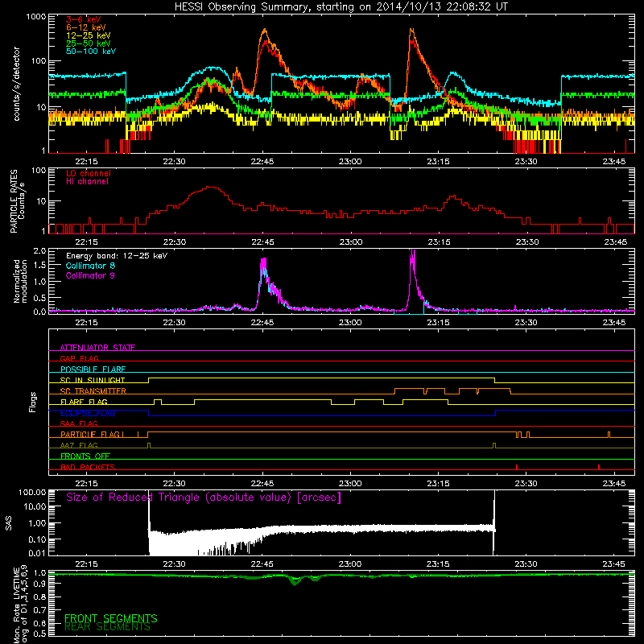The height and width of the screenshot is (644, 644).
Task: Select the 25-50 keV legend label
Action: tap(89, 43)
